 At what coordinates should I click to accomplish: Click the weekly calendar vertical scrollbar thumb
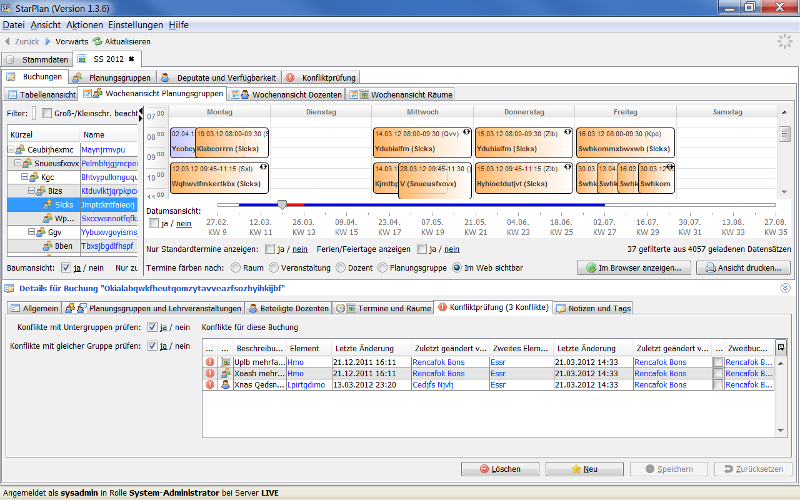pos(785,134)
